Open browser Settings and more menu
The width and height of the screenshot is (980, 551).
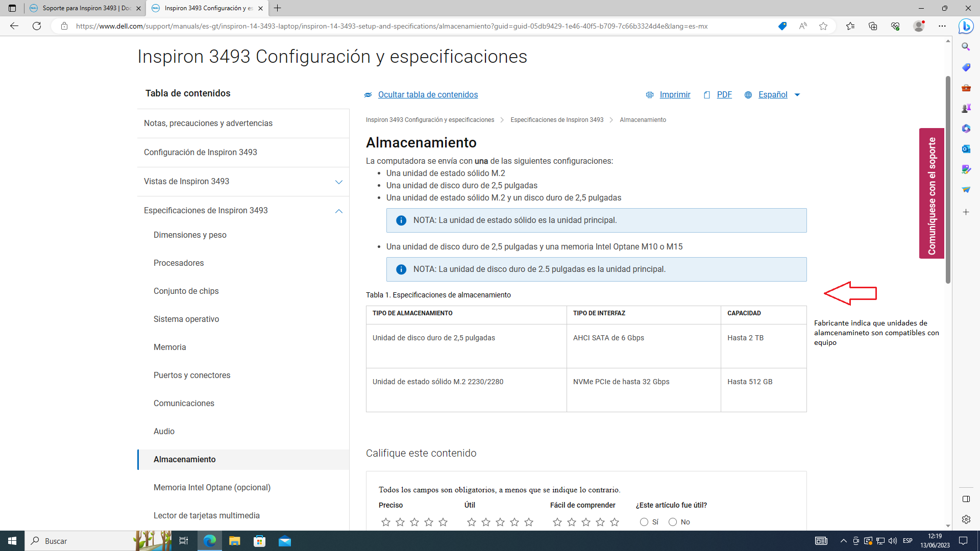pos(942,26)
